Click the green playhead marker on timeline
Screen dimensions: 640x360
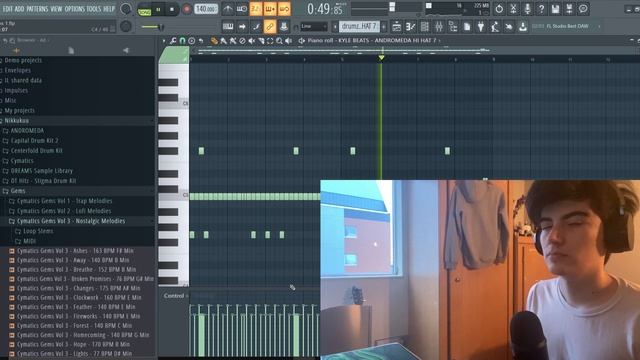click(381, 58)
